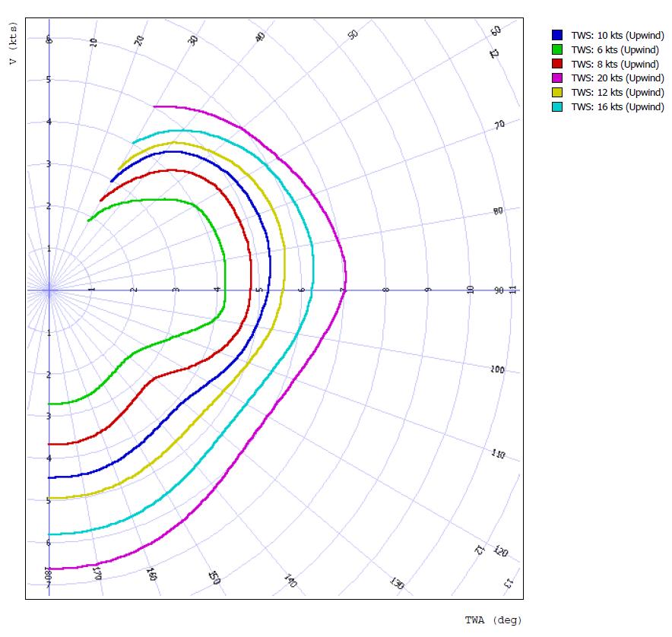The image size is (672, 637).
Task: Click the 140 degree angle label
Action: coord(290,581)
